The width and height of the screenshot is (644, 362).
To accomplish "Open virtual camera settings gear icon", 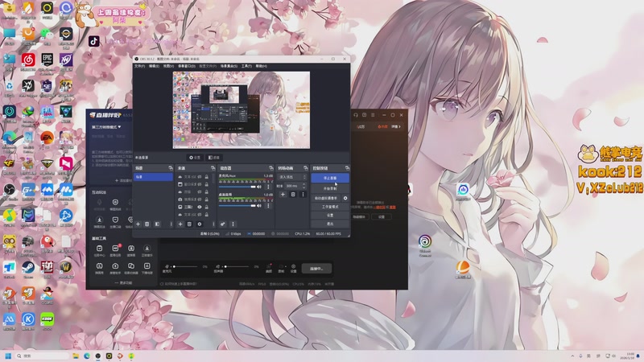I will (345, 198).
